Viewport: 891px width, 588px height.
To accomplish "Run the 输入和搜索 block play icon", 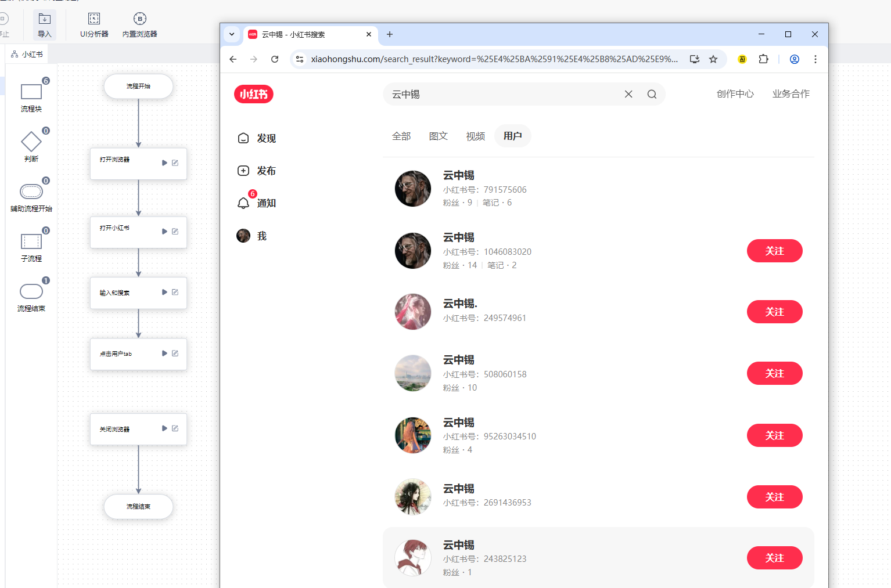I will coord(164,293).
